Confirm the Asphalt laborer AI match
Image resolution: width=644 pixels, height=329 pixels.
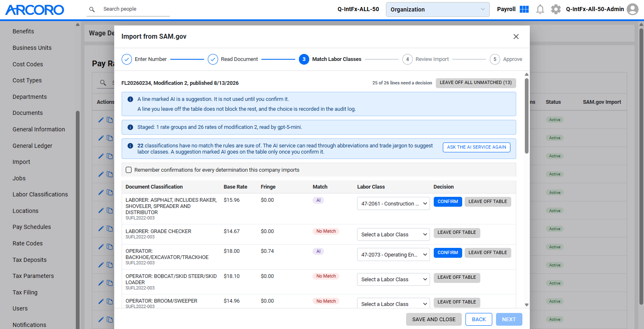(x=448, y=202)
